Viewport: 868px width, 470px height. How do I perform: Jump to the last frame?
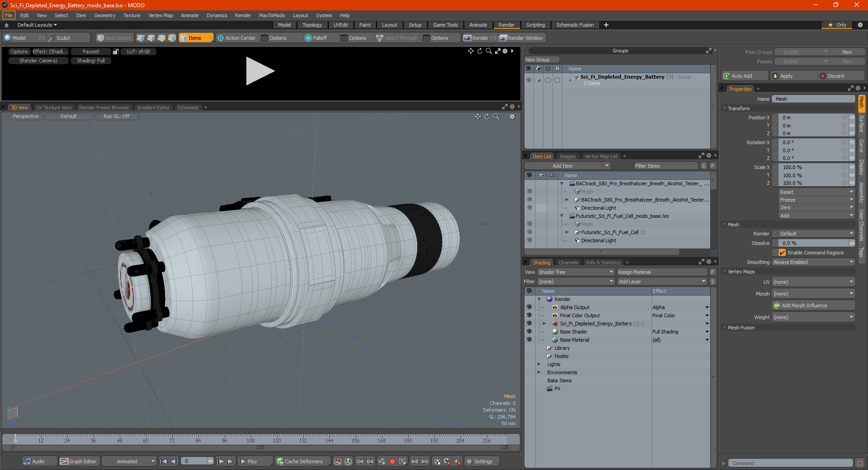point(231,461)
